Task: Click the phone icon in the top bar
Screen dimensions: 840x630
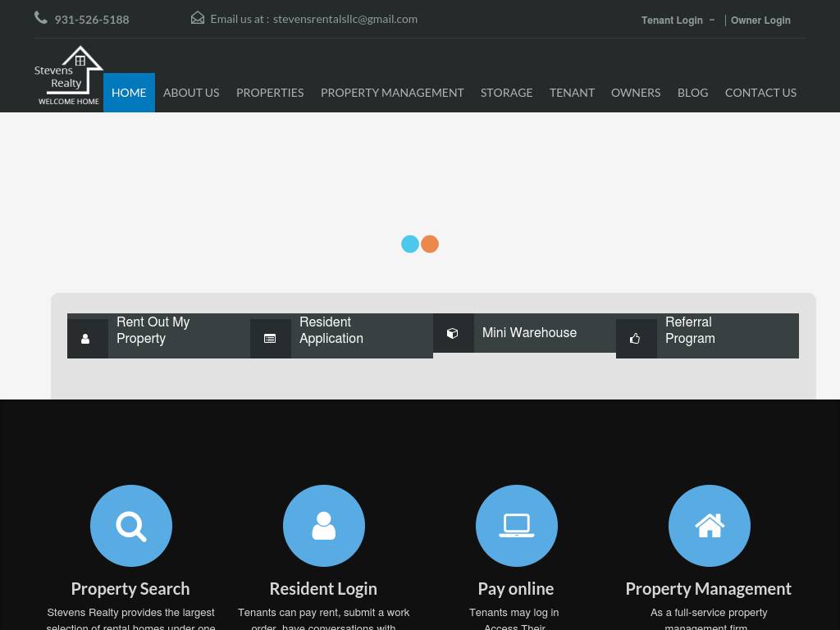Action: (41, 17)
